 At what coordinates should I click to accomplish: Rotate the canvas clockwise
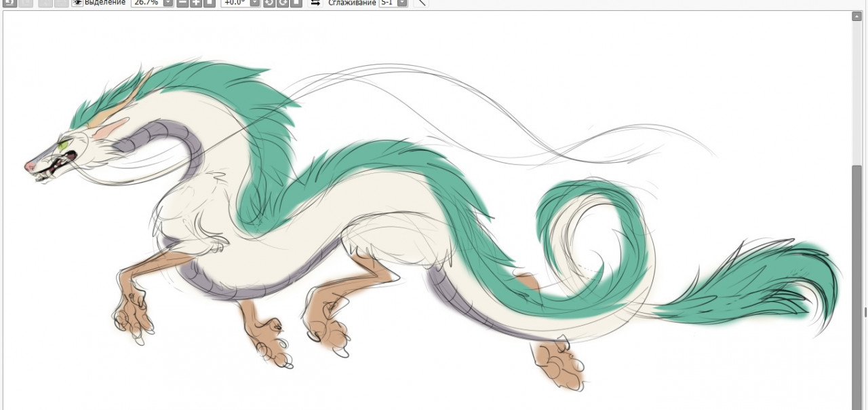[283, 3]
